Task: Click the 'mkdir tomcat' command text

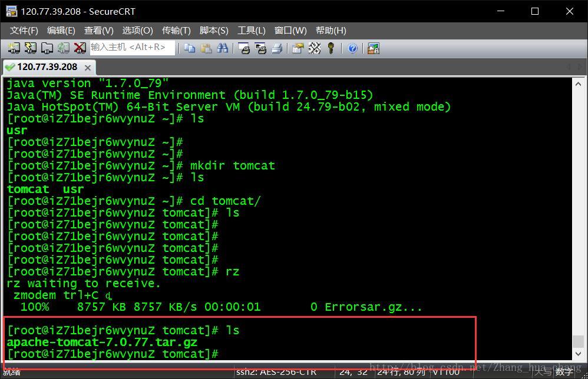Action: [233, 165]
